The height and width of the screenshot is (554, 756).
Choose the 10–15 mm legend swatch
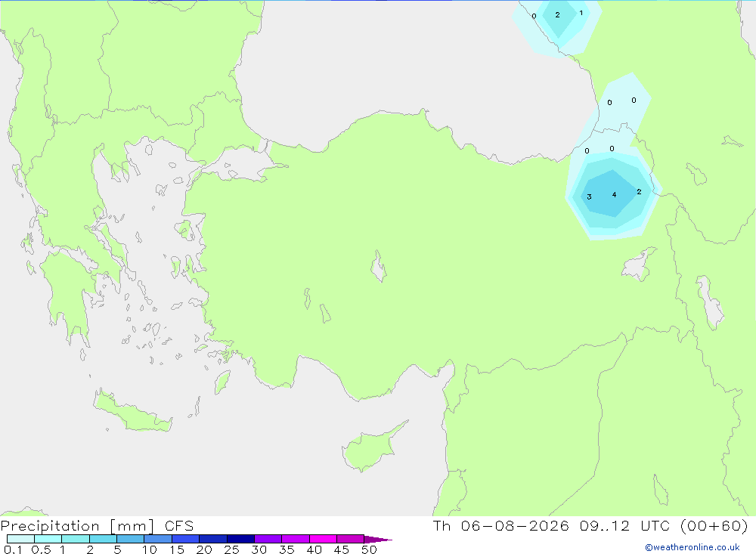[158, 539]
